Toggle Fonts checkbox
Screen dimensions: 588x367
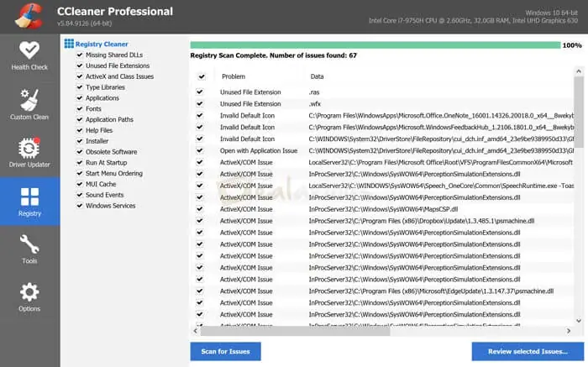80,108
